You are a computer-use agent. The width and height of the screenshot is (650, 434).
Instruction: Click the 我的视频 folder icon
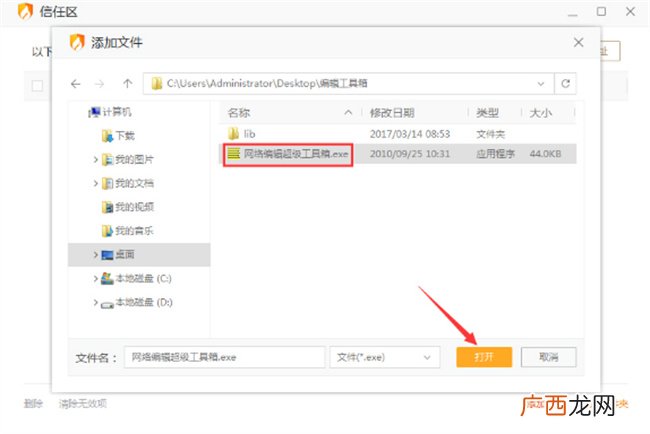point(107,206)
